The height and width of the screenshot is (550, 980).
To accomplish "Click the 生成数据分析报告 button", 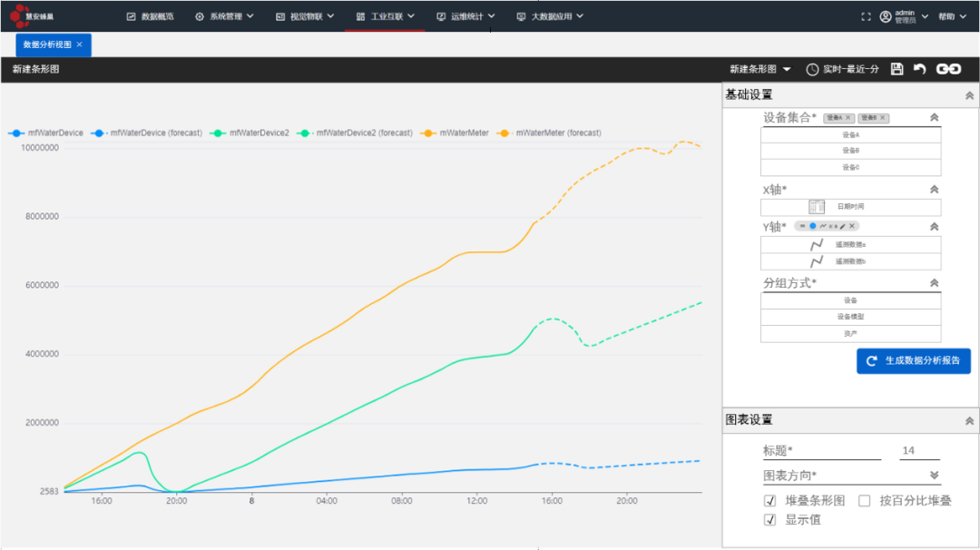I will [913, 361].
